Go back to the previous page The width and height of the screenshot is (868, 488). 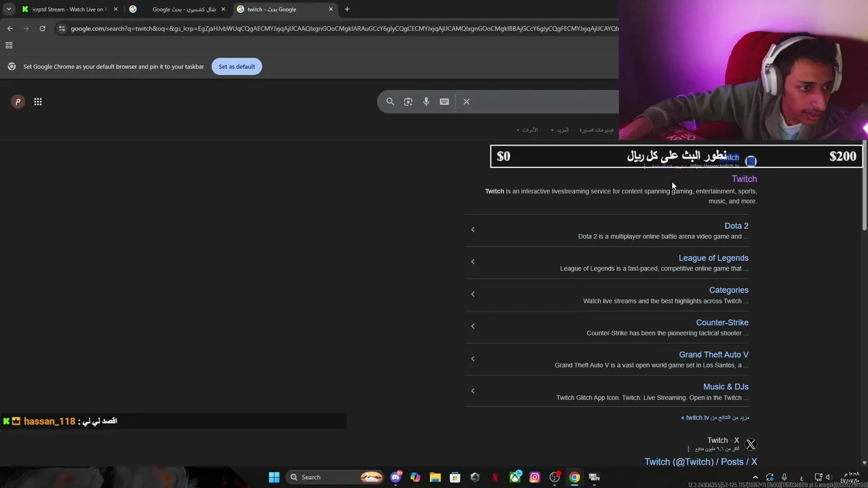9,28
